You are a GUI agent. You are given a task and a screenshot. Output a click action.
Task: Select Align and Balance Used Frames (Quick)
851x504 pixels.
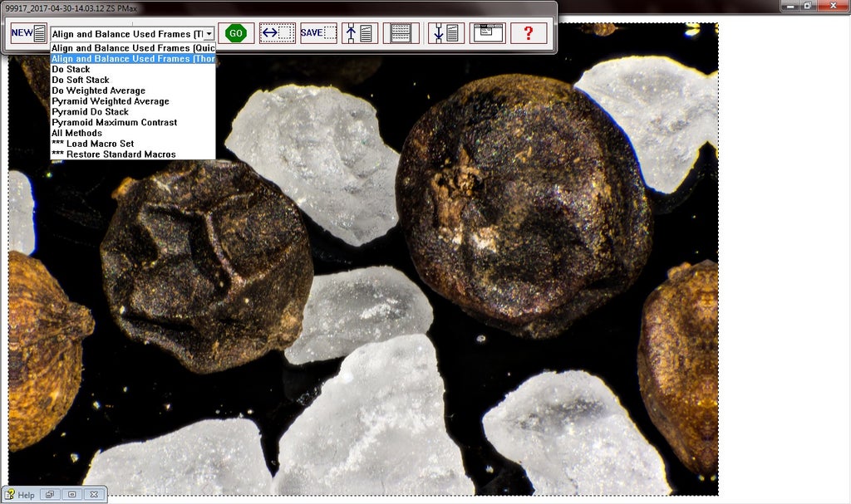click(133, 48)
